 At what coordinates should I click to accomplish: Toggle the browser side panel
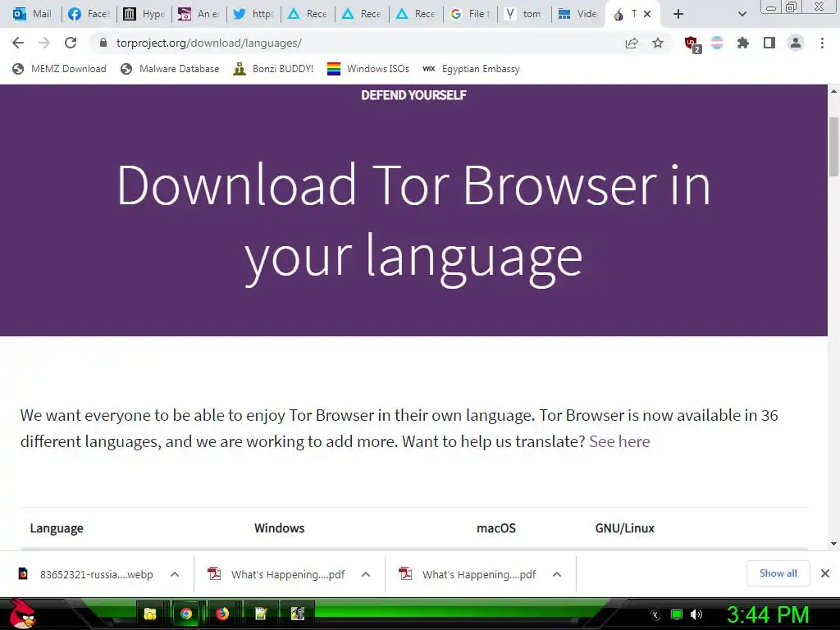pyautogui.click(x=769, y=43)
